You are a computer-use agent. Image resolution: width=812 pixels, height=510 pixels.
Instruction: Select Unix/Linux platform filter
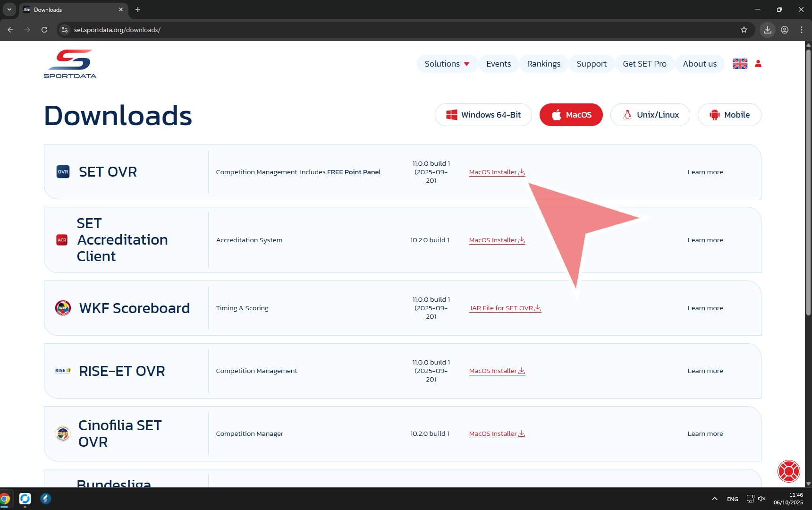click(x=650, y=115)
